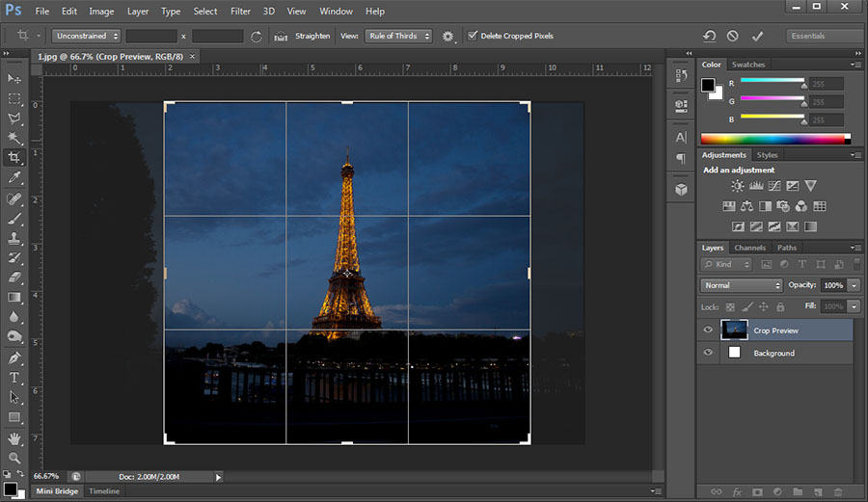Select the Type tool
The height and width of the screenshot is (502, 868).
14,378
